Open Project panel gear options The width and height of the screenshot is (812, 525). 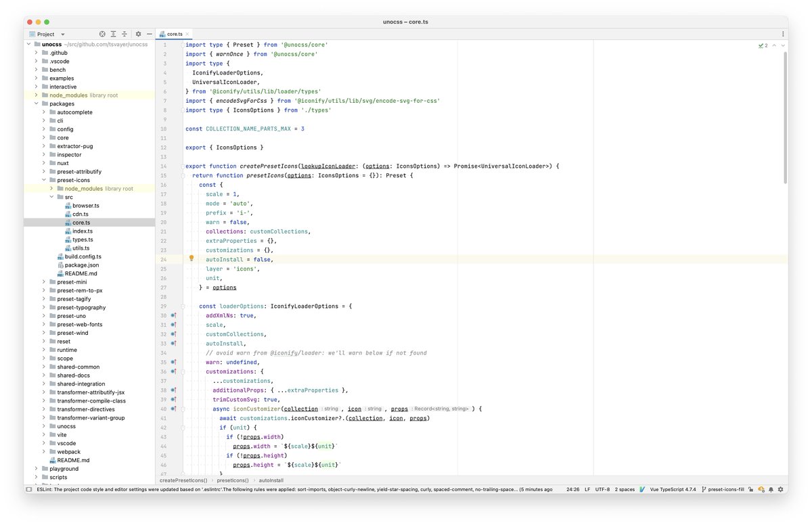138,34
